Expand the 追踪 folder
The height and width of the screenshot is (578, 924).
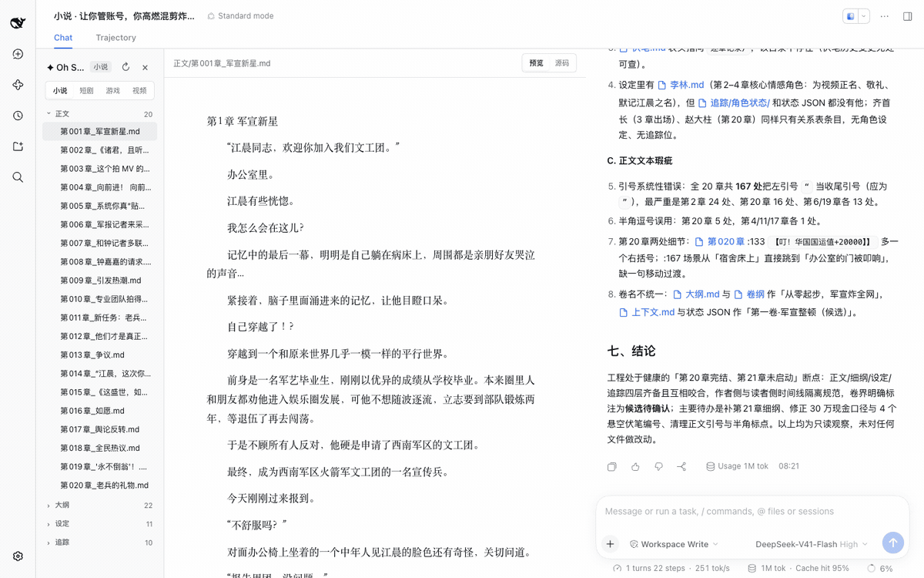(100, 543)
